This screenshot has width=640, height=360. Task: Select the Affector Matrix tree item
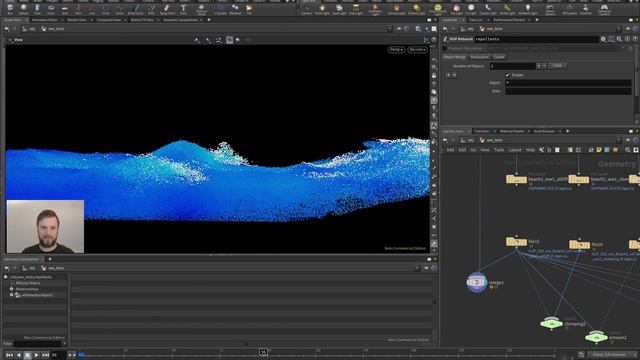pyautogui.click(x=28, y=283)
